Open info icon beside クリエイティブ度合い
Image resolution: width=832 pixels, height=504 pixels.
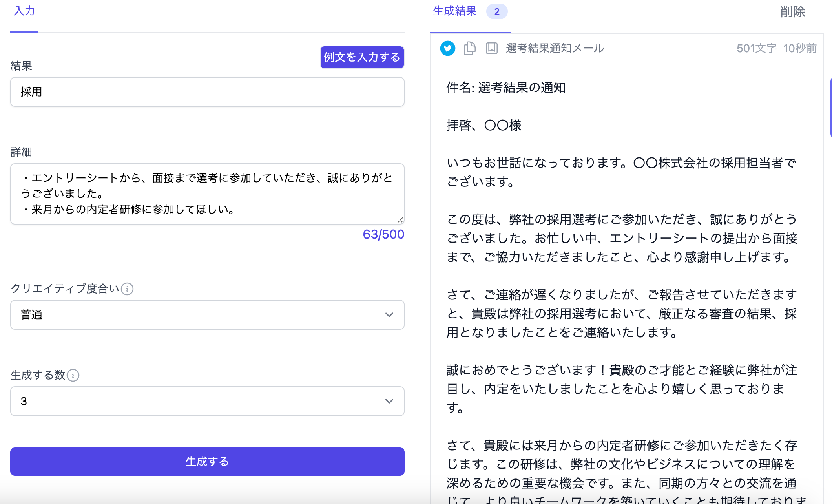127,289
